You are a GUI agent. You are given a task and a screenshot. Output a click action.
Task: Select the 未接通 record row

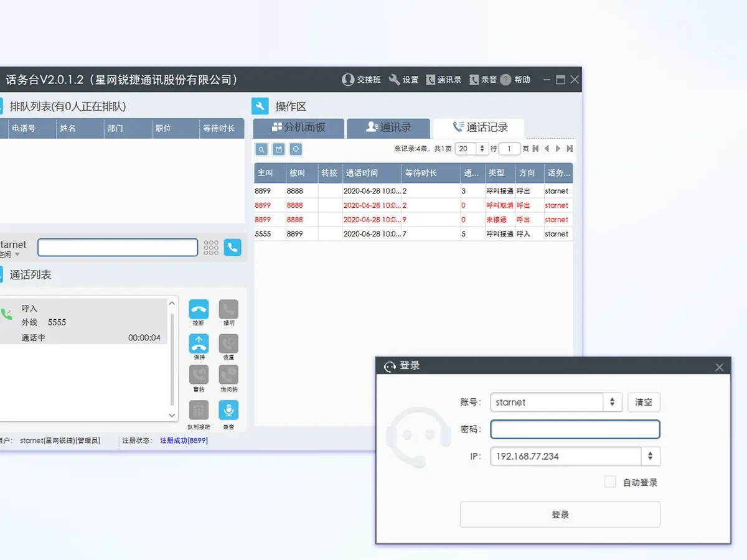pyautogui.click(x=413, y=220)
